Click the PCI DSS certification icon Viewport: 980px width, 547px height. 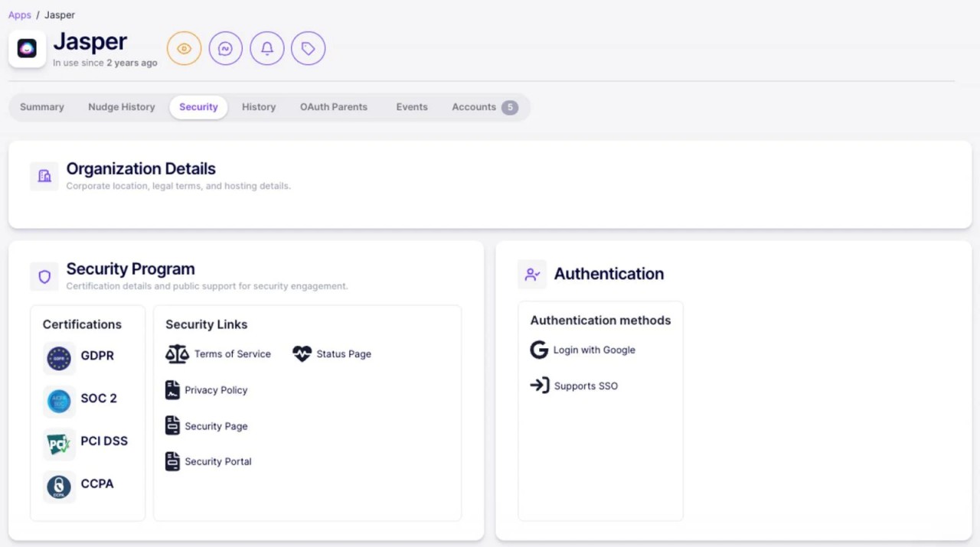[x=59, y=444]
